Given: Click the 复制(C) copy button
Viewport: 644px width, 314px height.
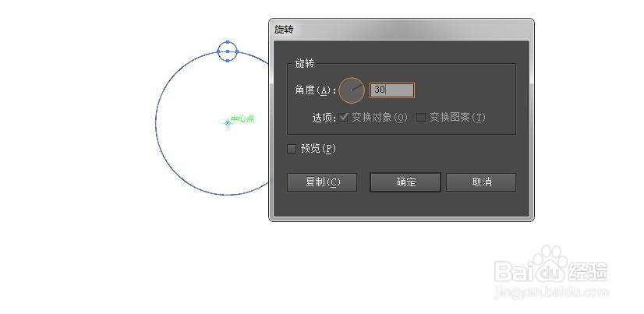Looking at the screenshot, I should 322,182.
